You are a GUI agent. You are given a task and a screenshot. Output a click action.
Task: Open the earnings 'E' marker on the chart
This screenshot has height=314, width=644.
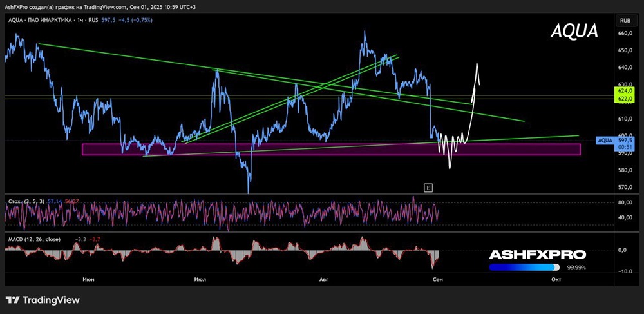pos(428,188)
